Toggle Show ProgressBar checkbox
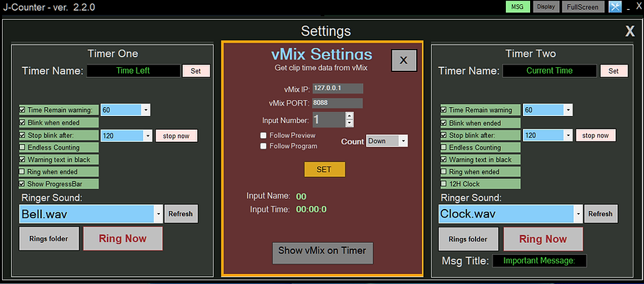Image resolution: width=644 pixels, height=284 pixels. click(x=22, y=183)
